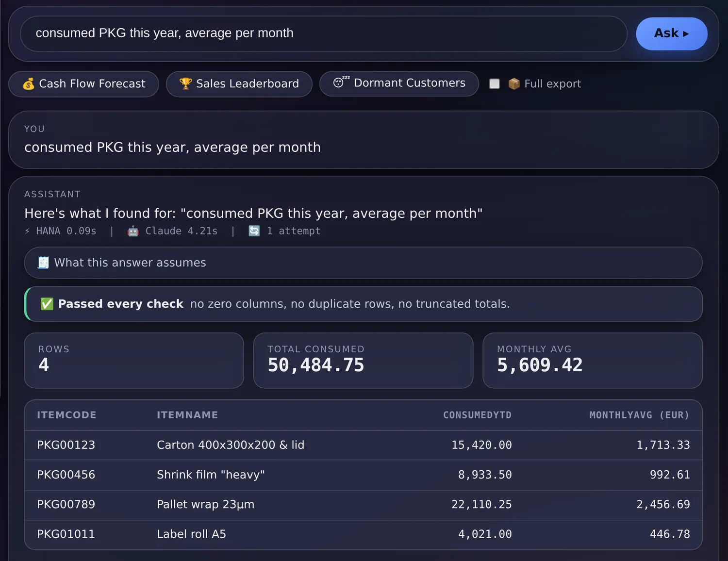Click 'Shrink film "heavy"' item name
This screenshot has height=561, width=728.
click(x=211, y=475)
